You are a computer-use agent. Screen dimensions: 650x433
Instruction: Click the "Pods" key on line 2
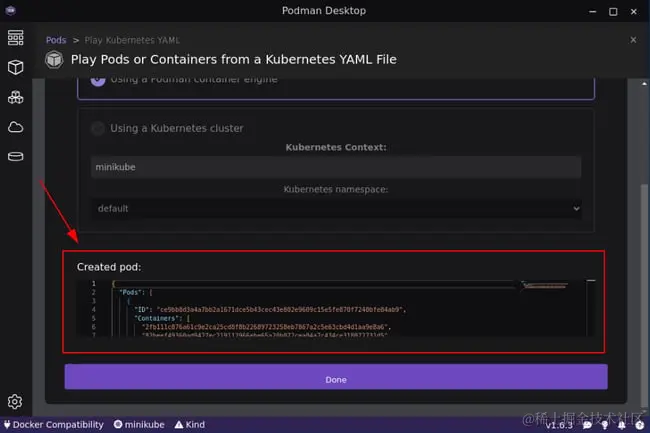[x=131, y=293]
